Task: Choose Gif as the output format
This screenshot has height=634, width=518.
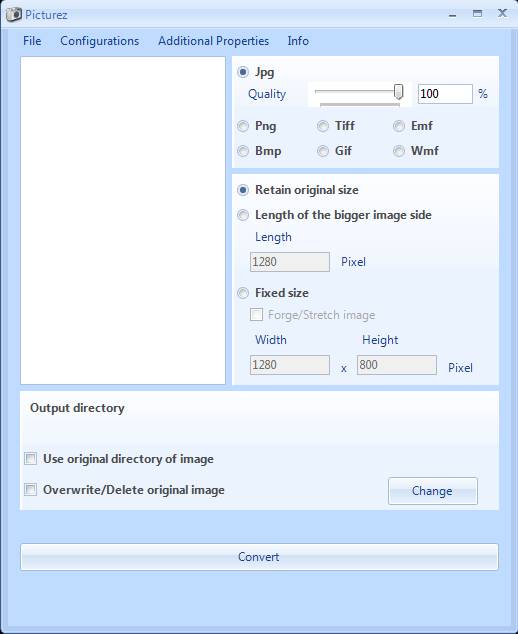Action: (323, 151)
